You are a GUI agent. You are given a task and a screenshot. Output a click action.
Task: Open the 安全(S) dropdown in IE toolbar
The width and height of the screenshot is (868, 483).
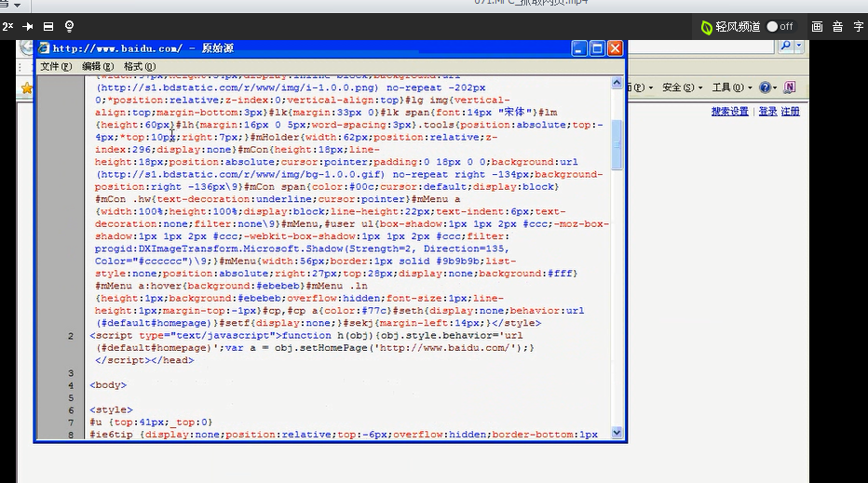click(682, 87)
